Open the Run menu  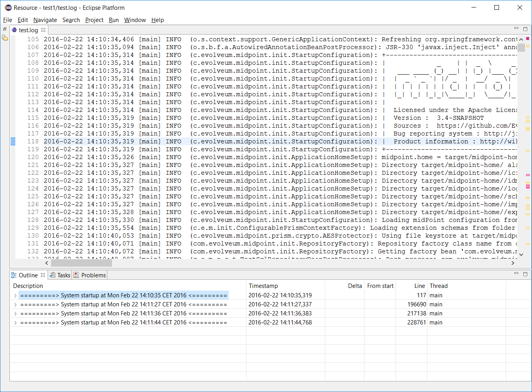(114, 20)
